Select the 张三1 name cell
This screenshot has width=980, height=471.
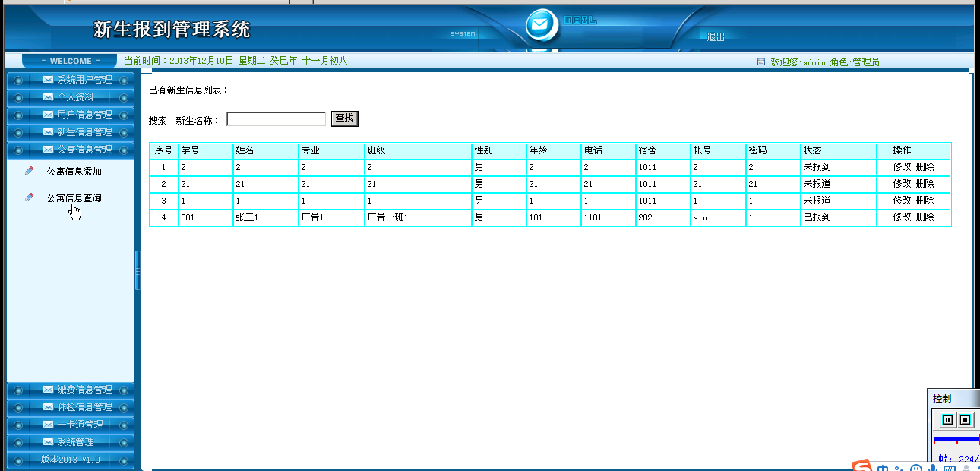[x=265, y=217]
